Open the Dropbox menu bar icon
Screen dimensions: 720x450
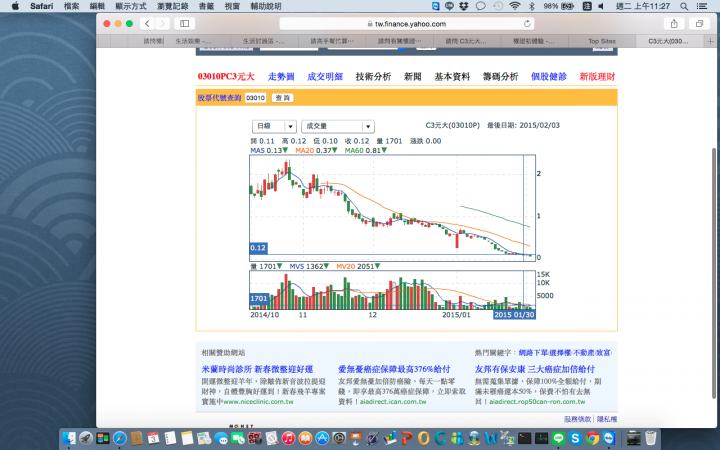[463, 6]
